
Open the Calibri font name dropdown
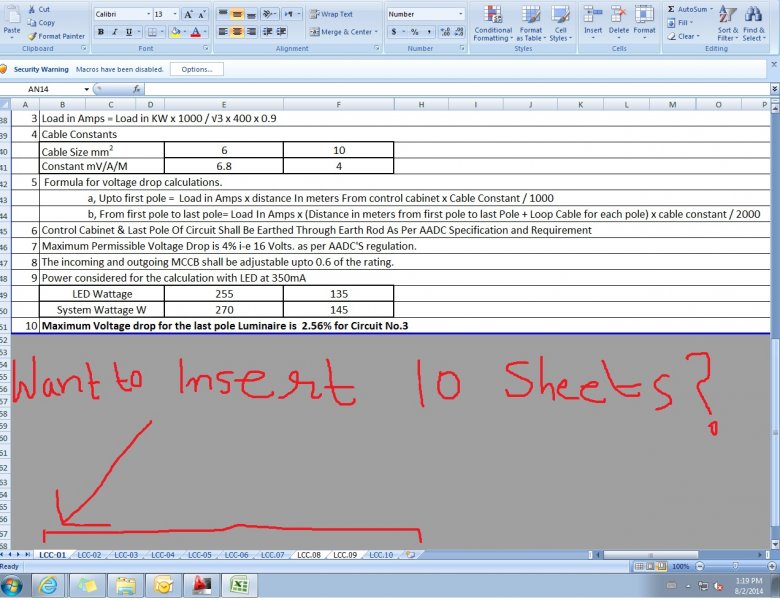point(148,14)
